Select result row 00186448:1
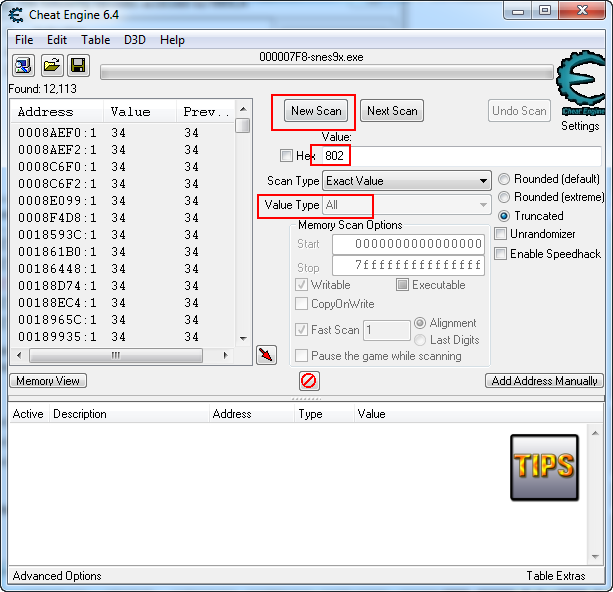The width and height of the screenshot is (613, 592). (123, 269)
